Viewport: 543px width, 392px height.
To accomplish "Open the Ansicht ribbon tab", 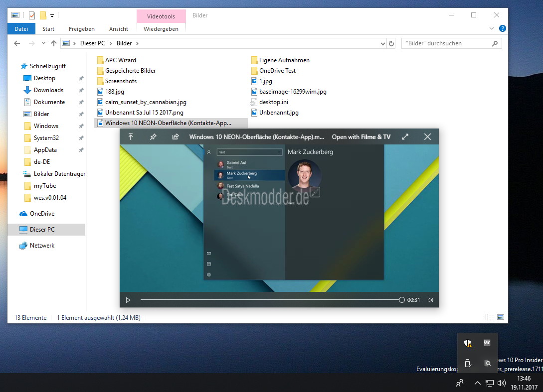I will (x=119, y=29).
